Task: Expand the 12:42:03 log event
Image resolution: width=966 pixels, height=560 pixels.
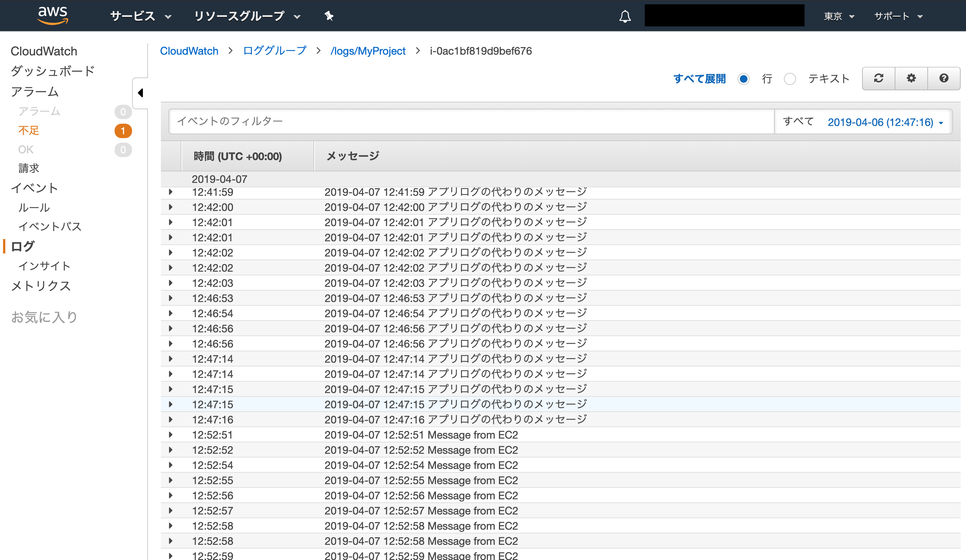Action: pos(171,283)
